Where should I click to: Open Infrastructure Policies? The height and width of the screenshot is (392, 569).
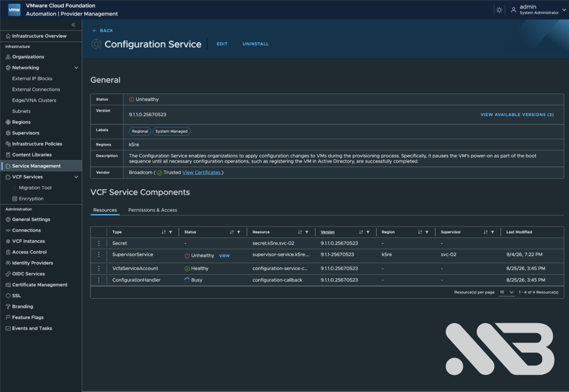[37, 144]
